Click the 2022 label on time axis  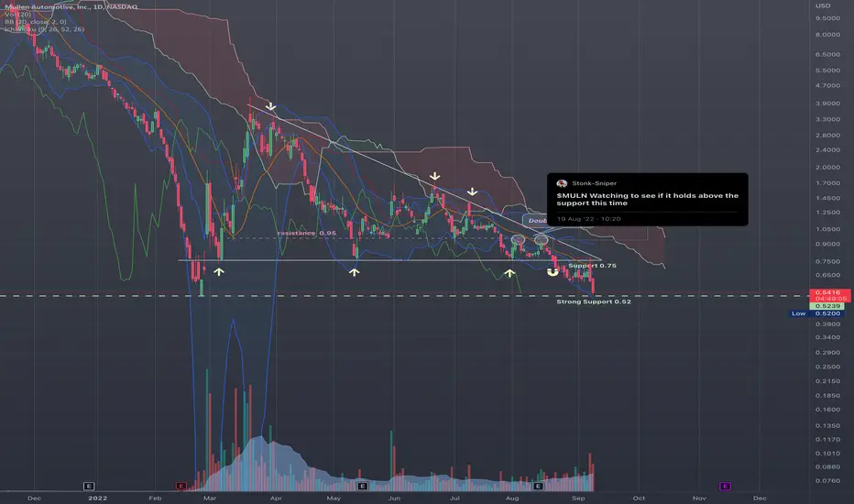97,498
